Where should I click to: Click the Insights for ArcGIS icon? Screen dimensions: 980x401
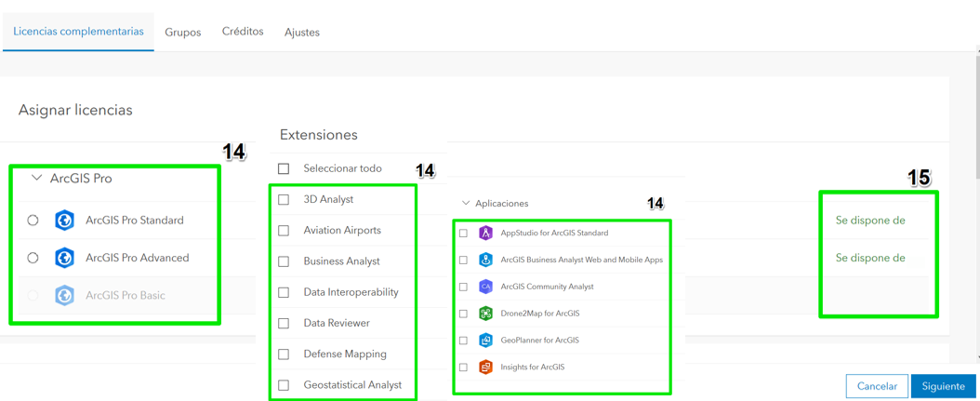[x=486, y=368]
